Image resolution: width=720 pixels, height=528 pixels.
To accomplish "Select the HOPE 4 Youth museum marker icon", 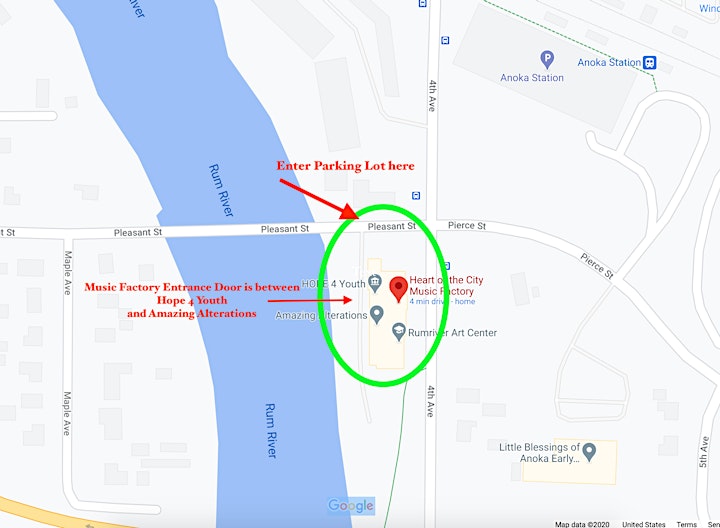I will point(375,283).
